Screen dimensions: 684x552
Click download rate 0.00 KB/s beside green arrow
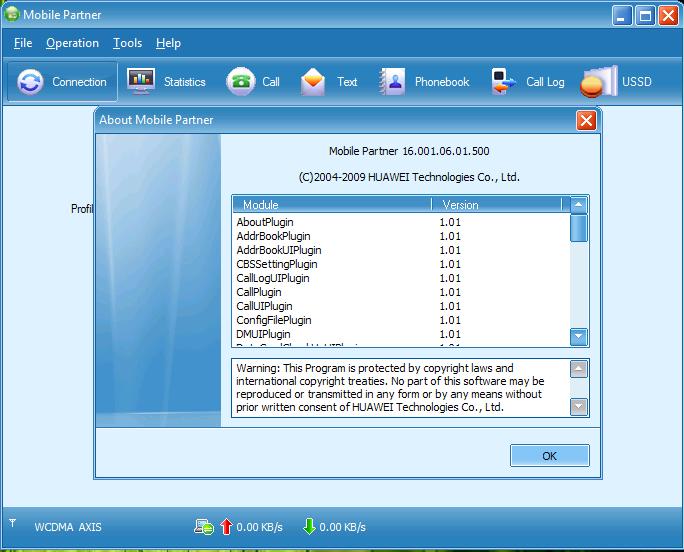tap(342, 527)
